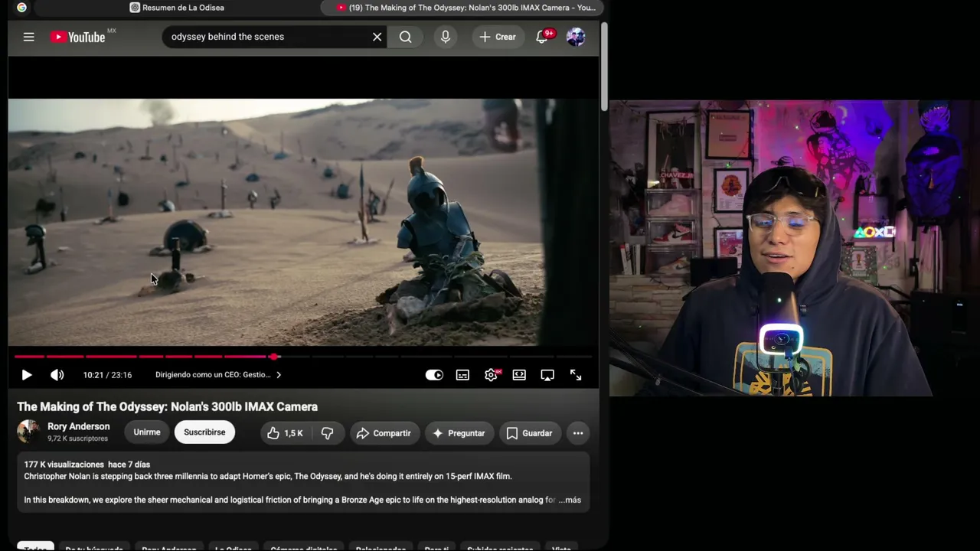Click the 'hace 7 días' upload date
The width and height of the screenshot is (980, 551).
[129, 465]
